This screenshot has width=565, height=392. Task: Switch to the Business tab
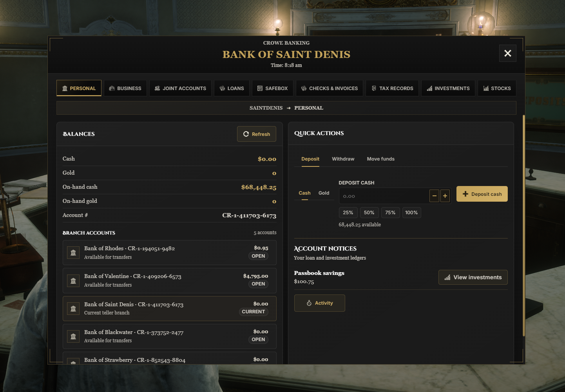click(125, 88)
